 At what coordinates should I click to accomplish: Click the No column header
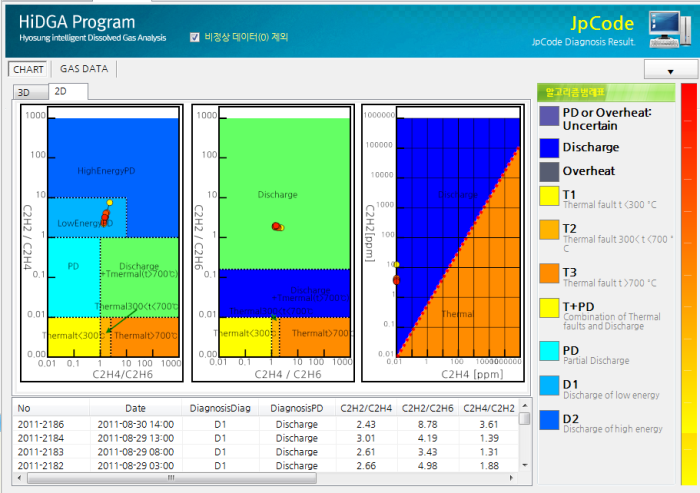51,408
